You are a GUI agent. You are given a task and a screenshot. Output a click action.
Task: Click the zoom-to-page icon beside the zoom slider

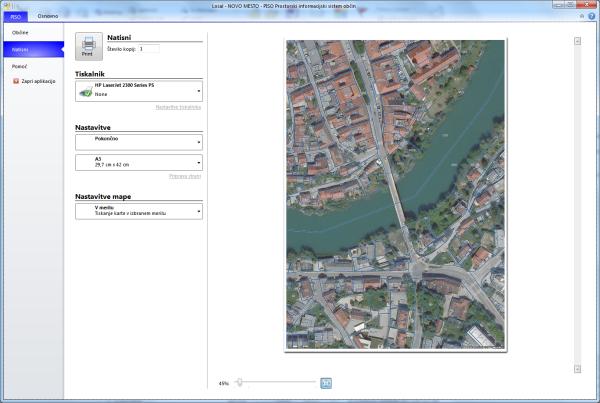coord(326,383)
